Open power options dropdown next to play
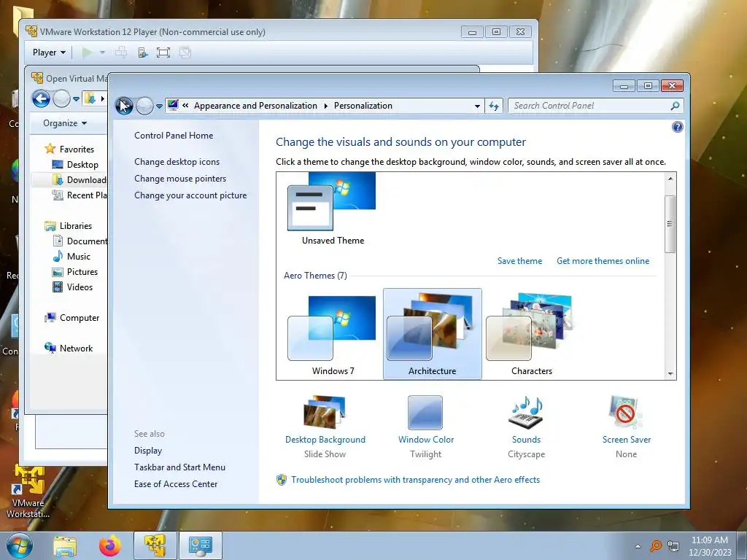 tap(102, 52)
